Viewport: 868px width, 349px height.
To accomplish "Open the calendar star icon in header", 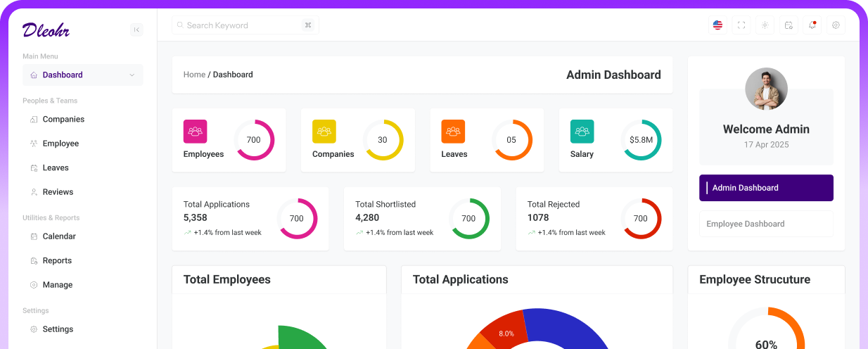I will tap(789, 25).
